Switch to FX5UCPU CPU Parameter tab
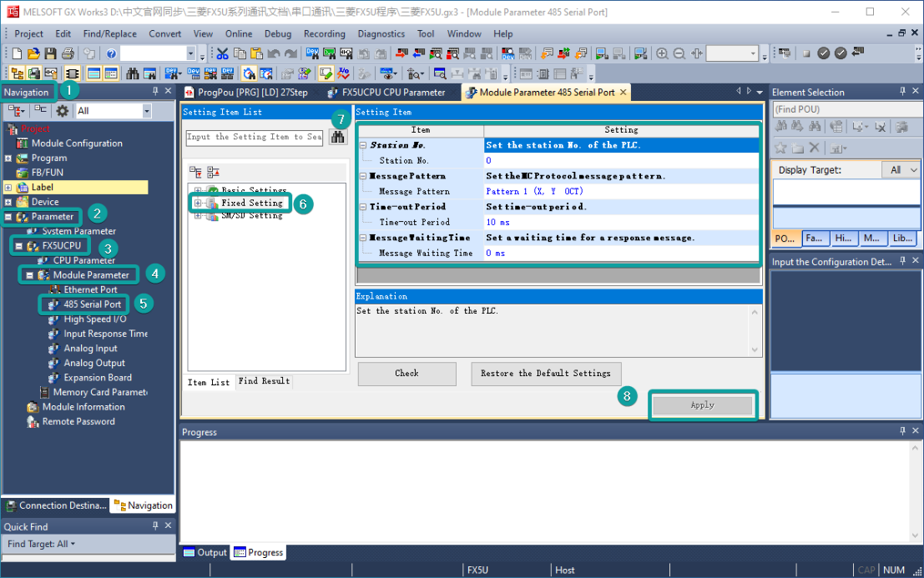 (x=394, y=93)
